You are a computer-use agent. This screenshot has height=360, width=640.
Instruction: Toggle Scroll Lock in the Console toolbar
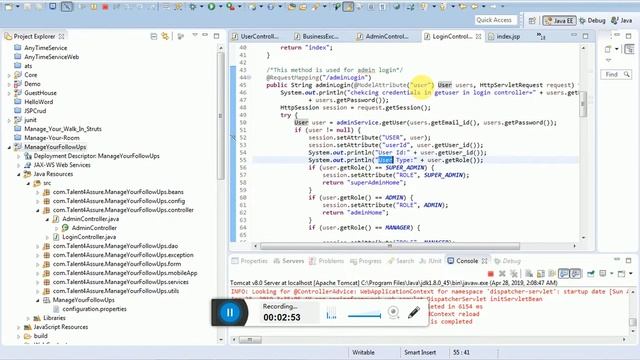(540, 273)
